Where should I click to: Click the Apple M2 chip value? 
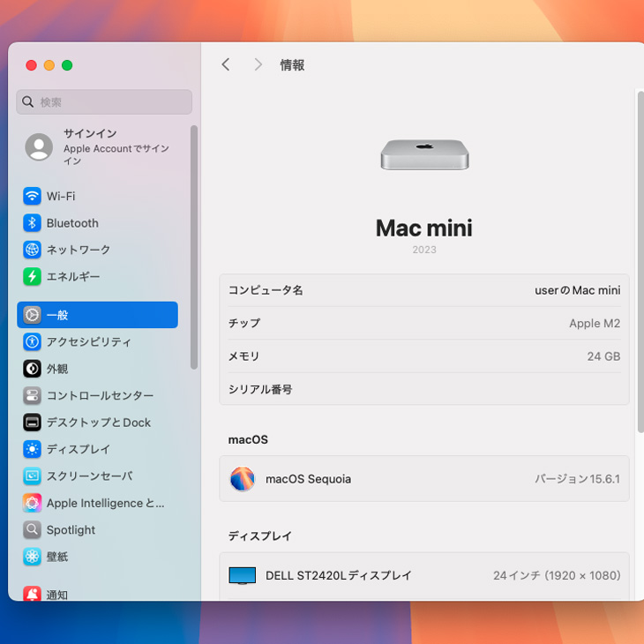pos(595,323)
